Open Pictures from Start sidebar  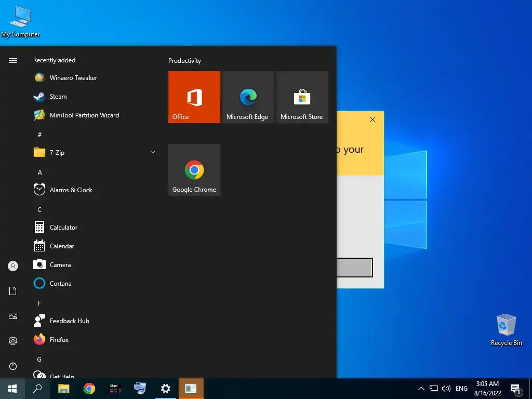coord(13,316)
